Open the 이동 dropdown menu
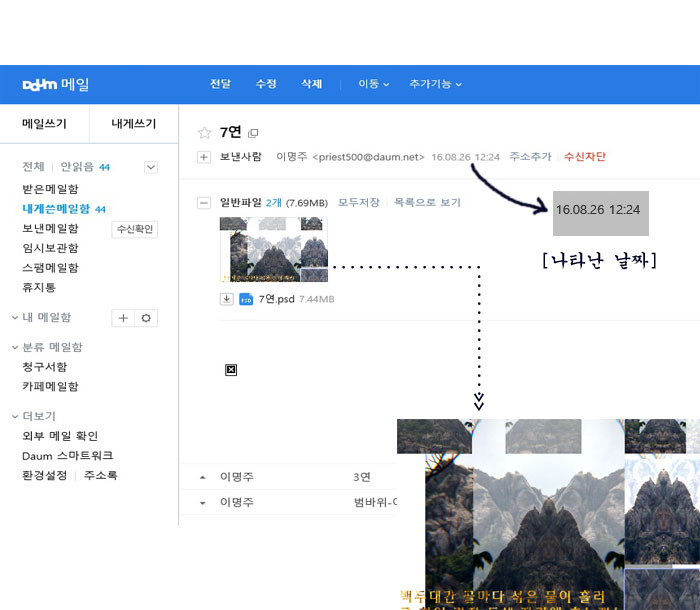 click(374, 84)
